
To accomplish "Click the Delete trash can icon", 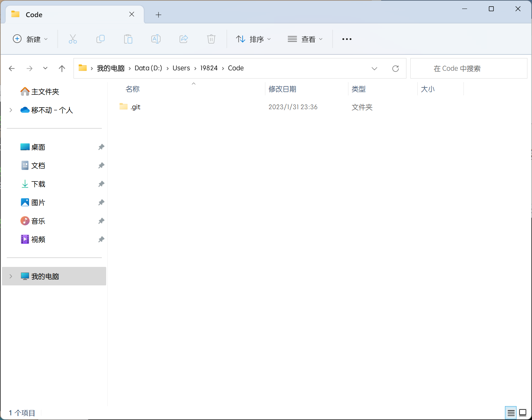I will 211,39.
